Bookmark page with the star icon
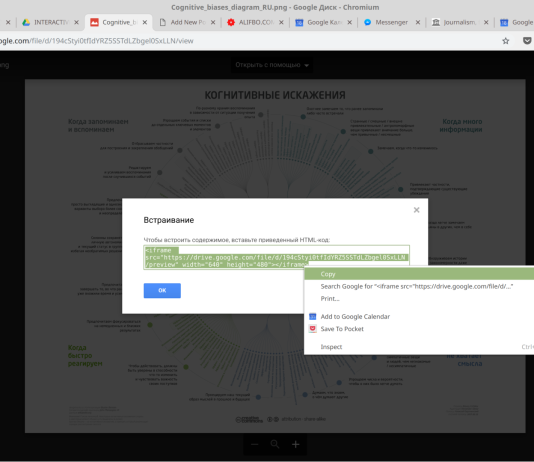The height and width of the screenshot is (462, 534). [506, 41]
